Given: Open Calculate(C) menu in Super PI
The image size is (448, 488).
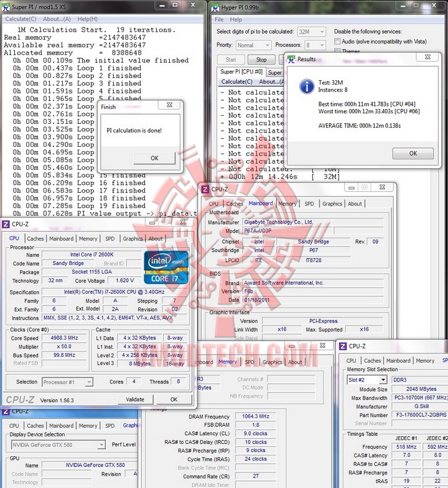Looking at the screenshot, I should tap(21, 19).
